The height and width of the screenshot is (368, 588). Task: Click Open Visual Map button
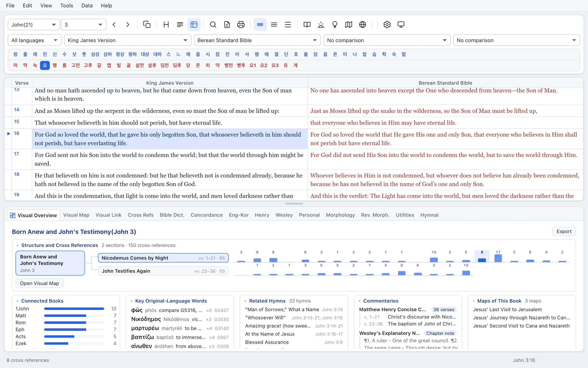pos(39,283)
